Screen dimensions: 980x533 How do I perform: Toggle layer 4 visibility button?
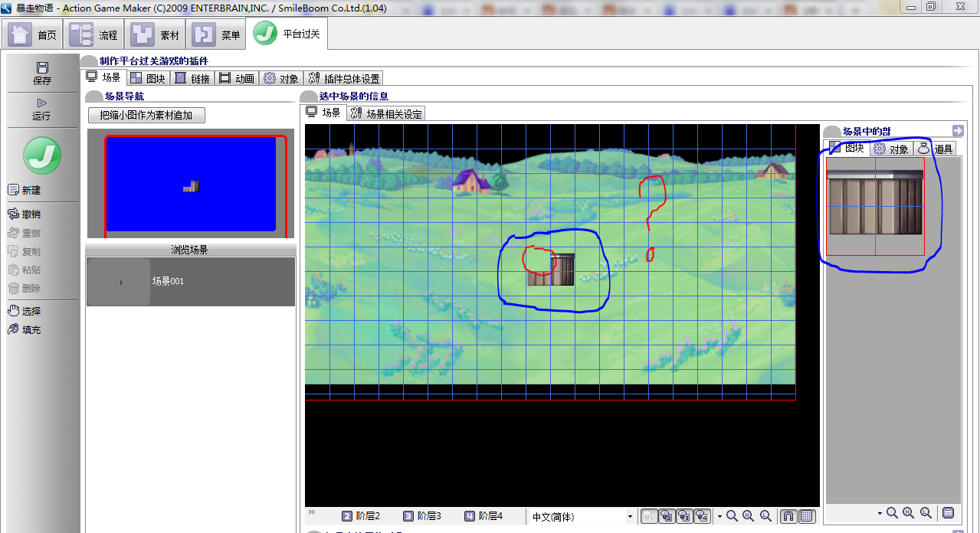703,516
